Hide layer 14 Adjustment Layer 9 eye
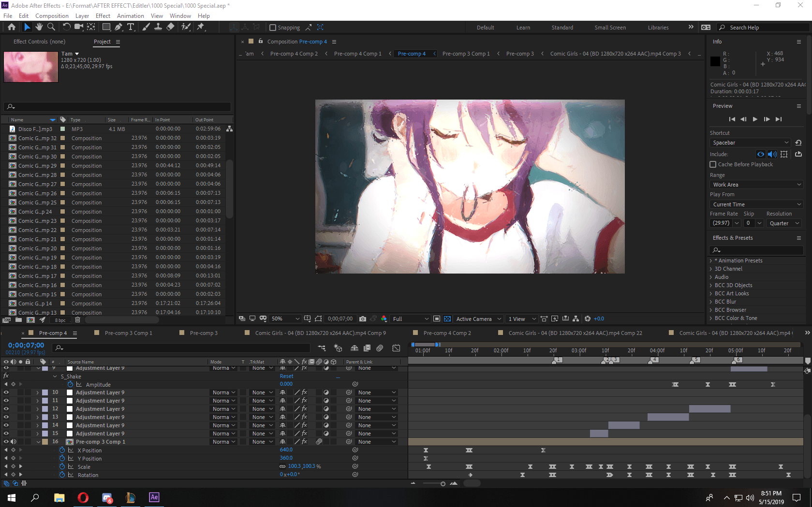 click(6, 425)
